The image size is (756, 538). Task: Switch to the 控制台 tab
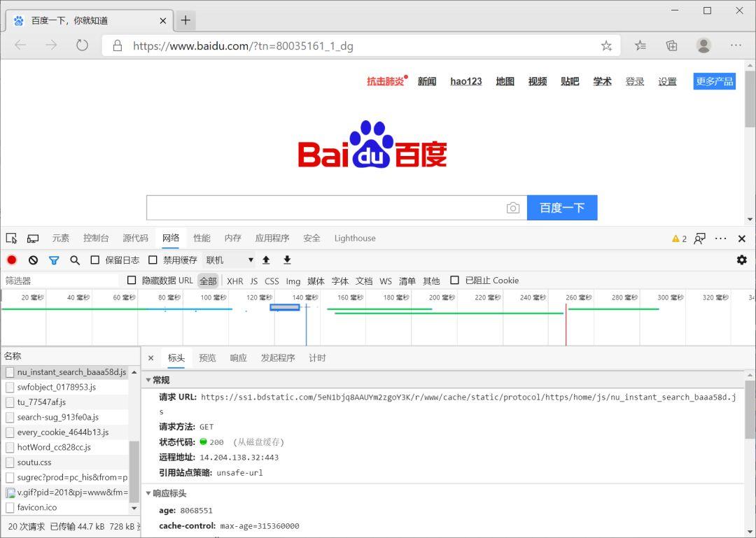(x=96, y=238)
